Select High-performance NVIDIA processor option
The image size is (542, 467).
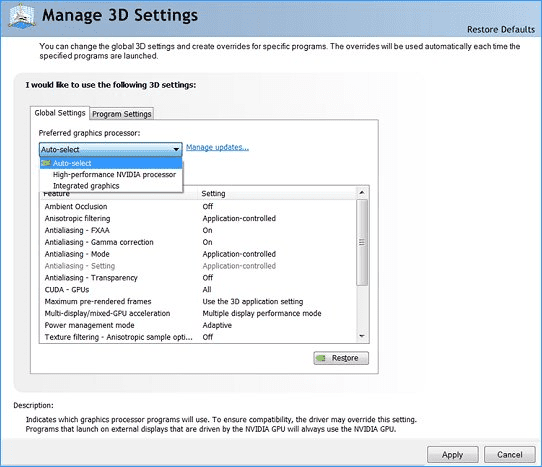tap(111, 175)
